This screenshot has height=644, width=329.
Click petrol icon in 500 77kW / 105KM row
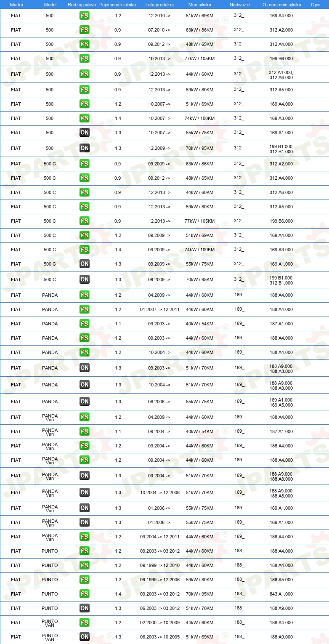tap(84, 59)
